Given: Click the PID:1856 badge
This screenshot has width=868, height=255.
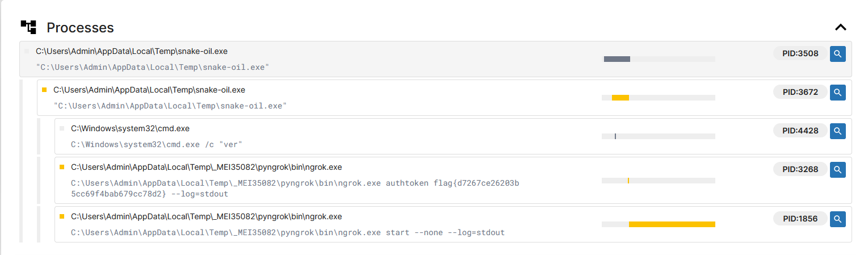Looking at the screenshot, I should pos(800,219).
